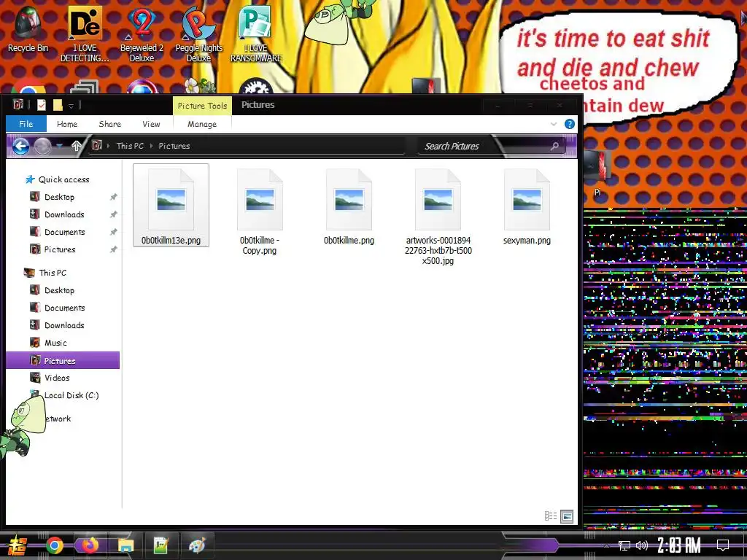Click the search magnifier icon

(554, 146)
